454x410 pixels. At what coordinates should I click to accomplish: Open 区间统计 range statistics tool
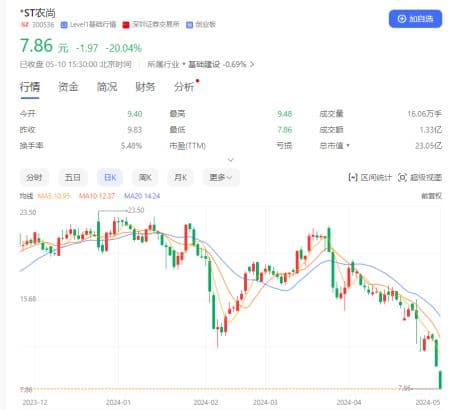click(x=370, y=177)
